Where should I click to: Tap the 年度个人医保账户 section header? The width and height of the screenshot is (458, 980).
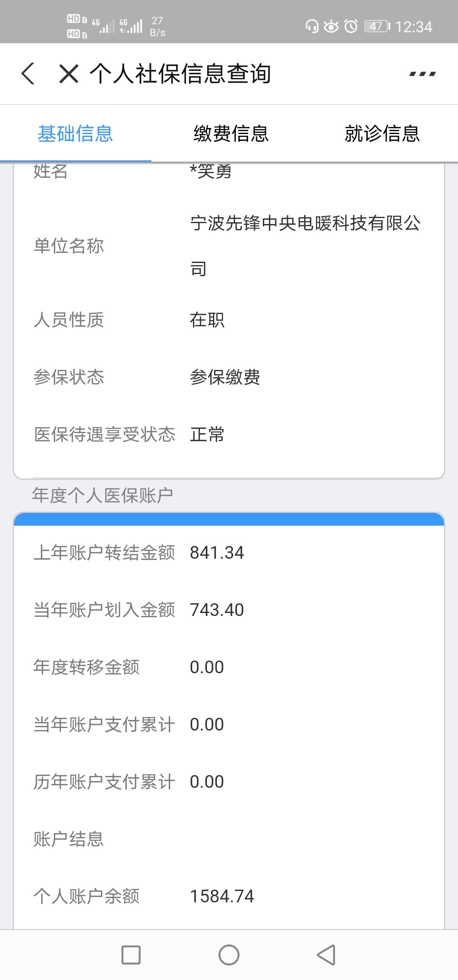pos(103,495)
